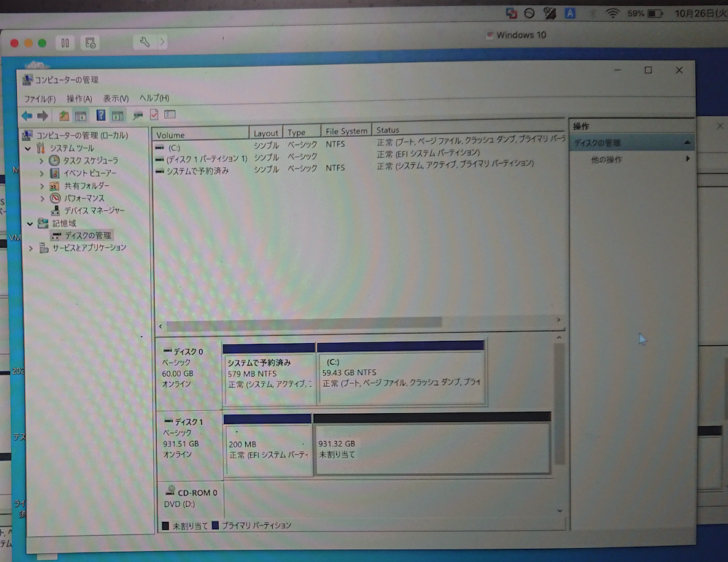Expand the パフォーマンス node

42,199
